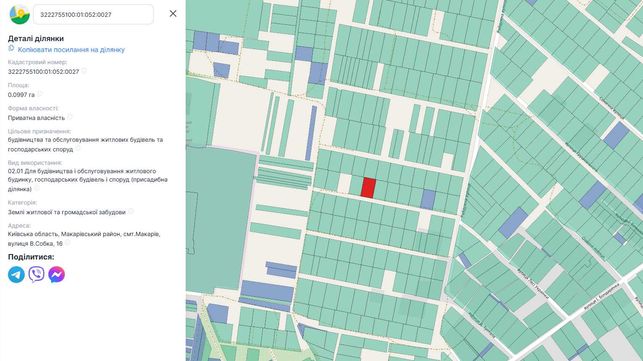The image size is (643, 361).
Task: Click the copy icon next to the cadastral number
Action: [x=84, y=71]
